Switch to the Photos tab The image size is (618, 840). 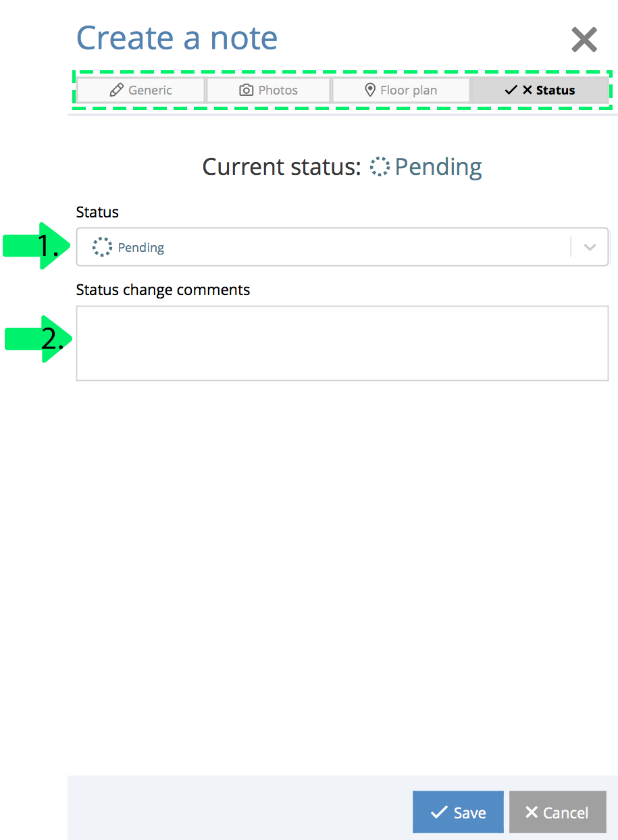[268, 90]
